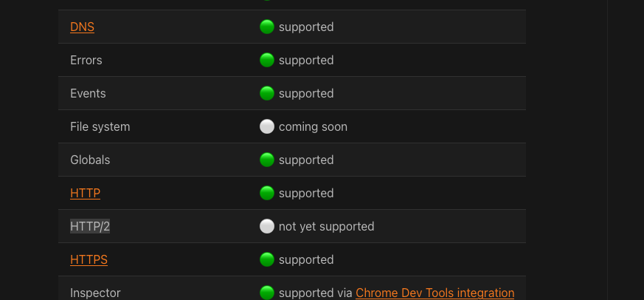Click the 'not yet supported' status text
The image size is (644, 300).
pos(326,227)
